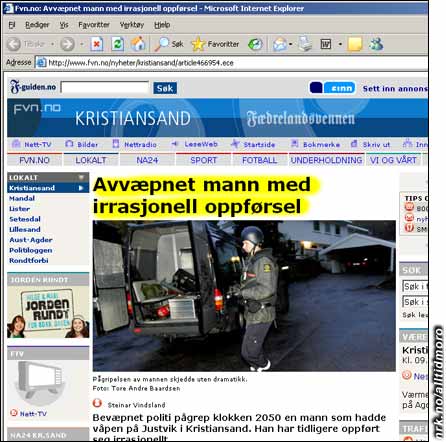Open Favoritter star toolbar button

(x=215, y=44)
